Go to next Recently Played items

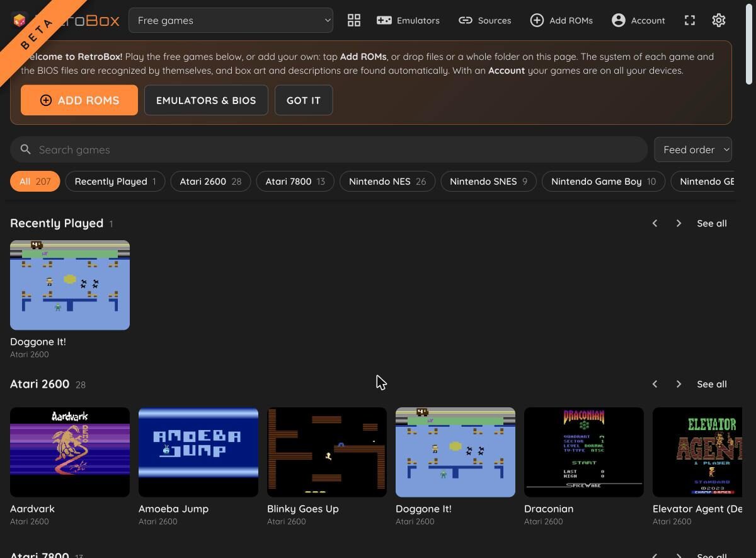point(679,223)
